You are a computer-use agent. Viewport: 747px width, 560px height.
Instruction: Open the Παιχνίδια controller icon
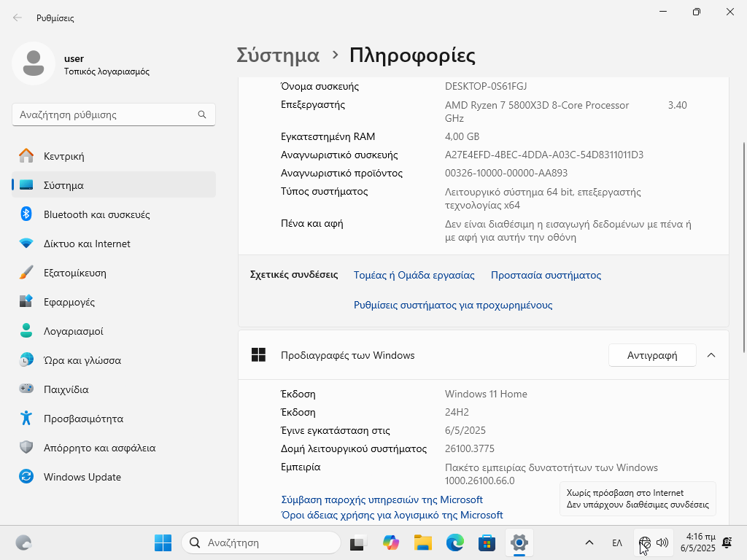point(26,389)
